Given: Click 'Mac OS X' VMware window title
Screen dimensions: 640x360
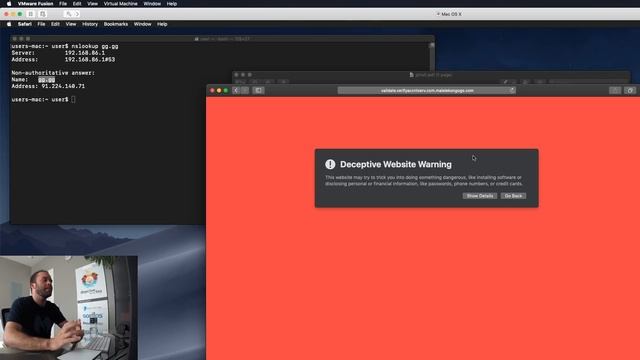Looking at the screenshot, I should pyautogui.click(x=449, y=14).
